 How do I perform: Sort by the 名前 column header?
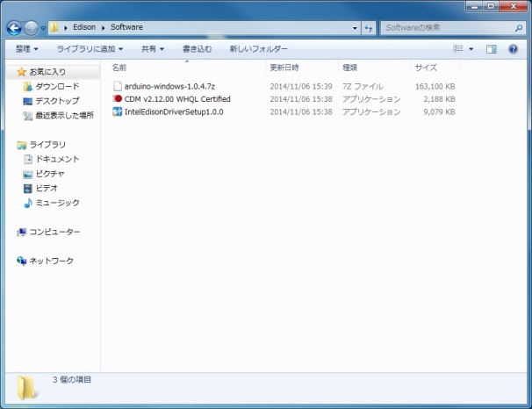(x=119, y=68)
